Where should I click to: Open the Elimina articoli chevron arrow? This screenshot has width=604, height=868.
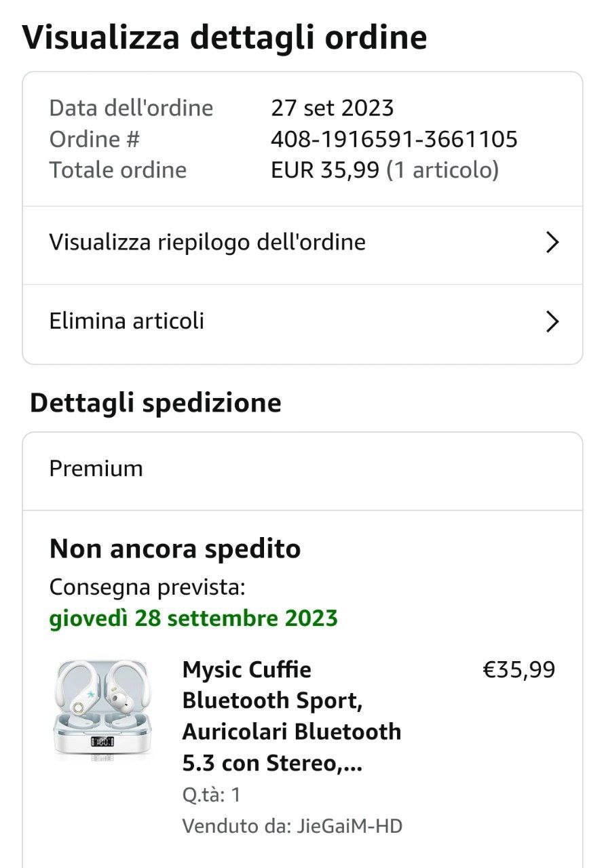[x=552, y=321]
